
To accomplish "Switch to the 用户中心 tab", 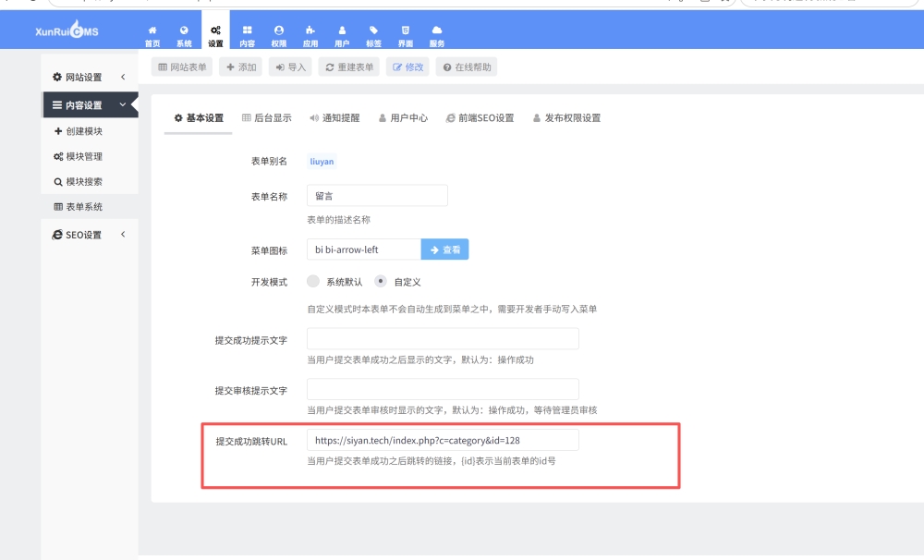I will point(403,118).
